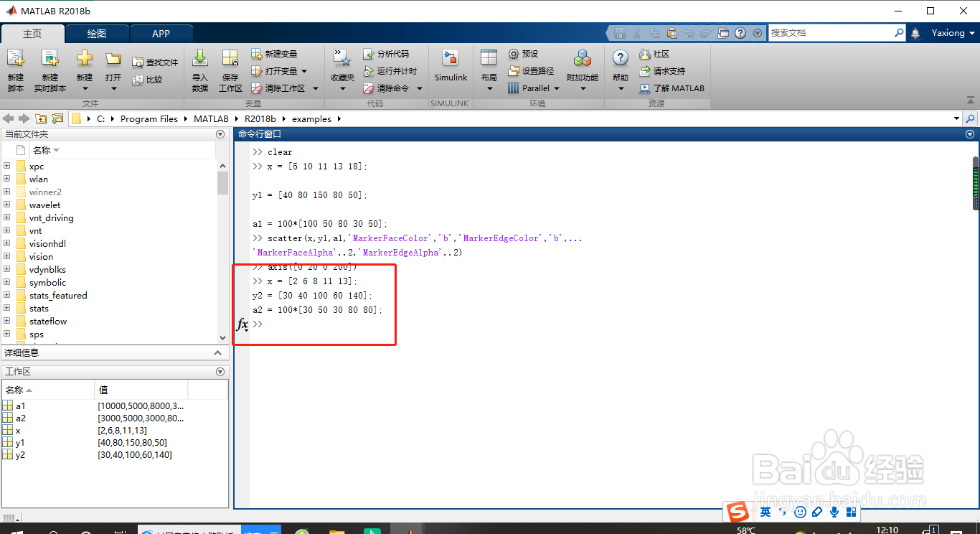
Task: Click the Sogou input method S icon
Action: pyautogui.click(x=737, y=512)
